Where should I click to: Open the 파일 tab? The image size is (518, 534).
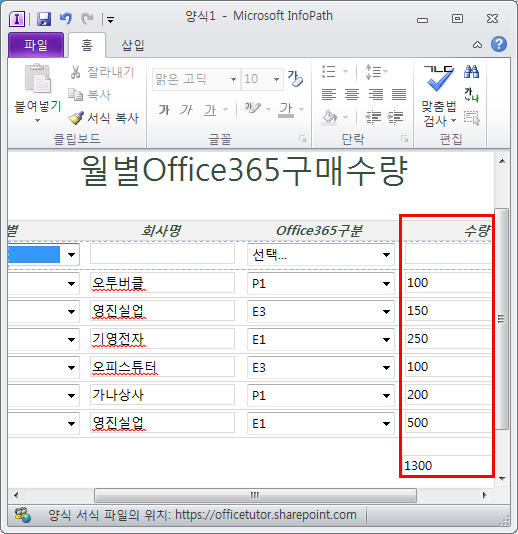(x=36, y=45)
